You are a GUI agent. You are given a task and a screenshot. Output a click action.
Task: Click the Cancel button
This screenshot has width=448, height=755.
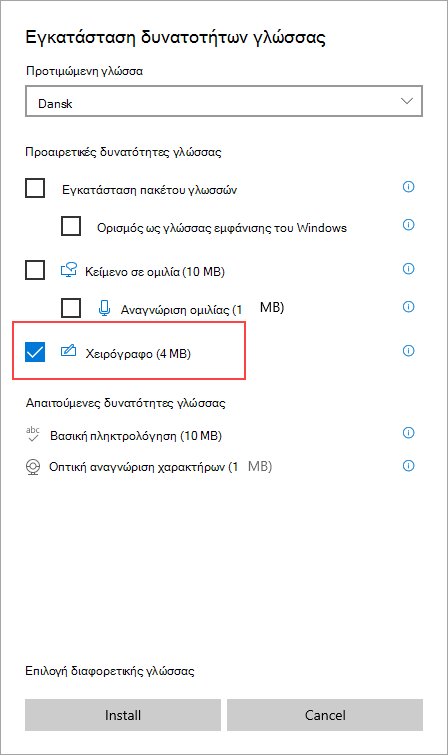(325, 715)
